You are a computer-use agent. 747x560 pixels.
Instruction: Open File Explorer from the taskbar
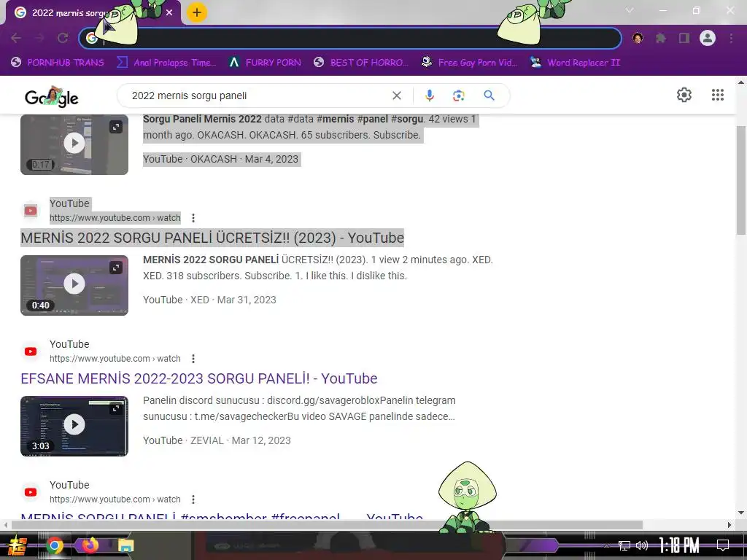tap(125, 545)
